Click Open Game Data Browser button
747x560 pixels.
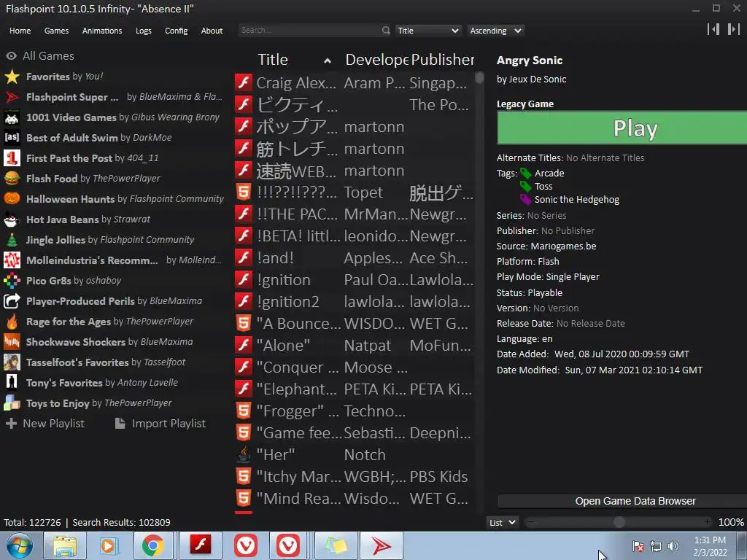point(622,501)
